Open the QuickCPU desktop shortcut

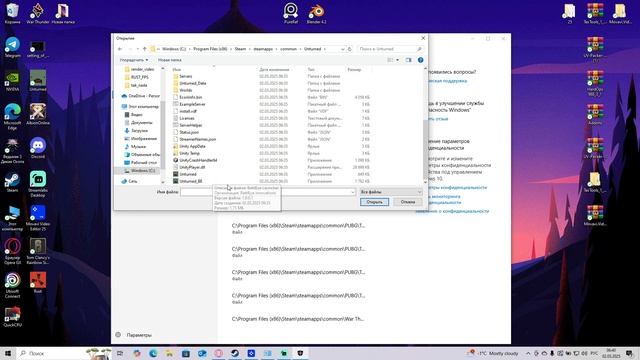coord(12,317)
